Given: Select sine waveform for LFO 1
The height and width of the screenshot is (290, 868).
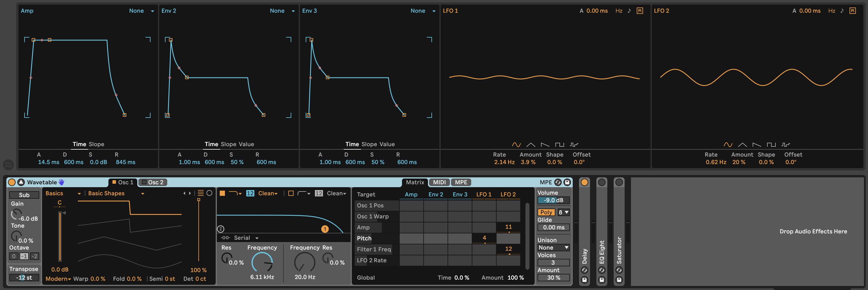Looking at the screenshot, I should tap(516, 144).
